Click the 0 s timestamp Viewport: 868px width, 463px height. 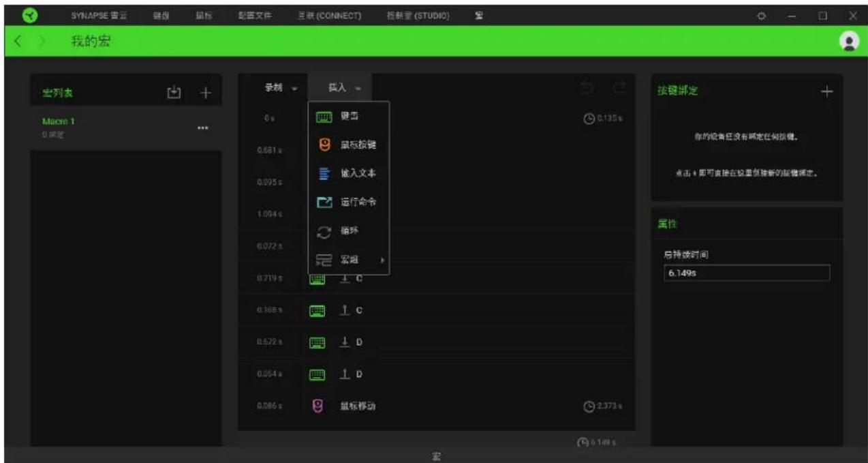click(269, 119)
